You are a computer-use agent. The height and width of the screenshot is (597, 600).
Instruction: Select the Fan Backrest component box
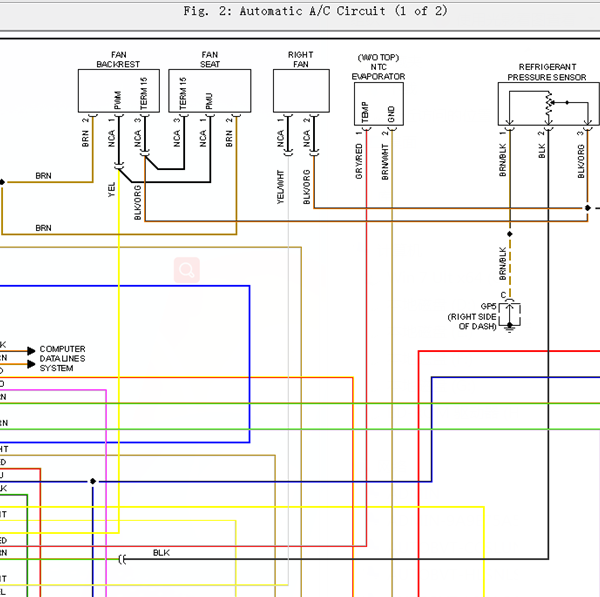tap(119, 91)
